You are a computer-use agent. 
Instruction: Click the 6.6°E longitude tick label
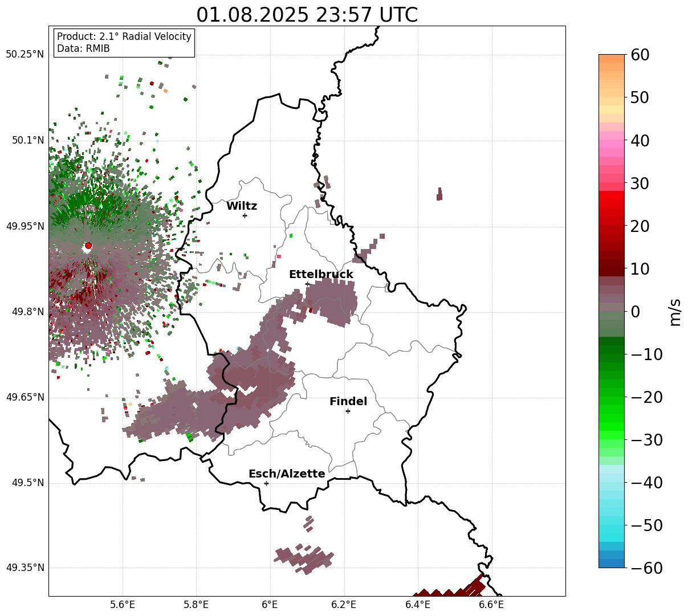(x=491, y=605)
